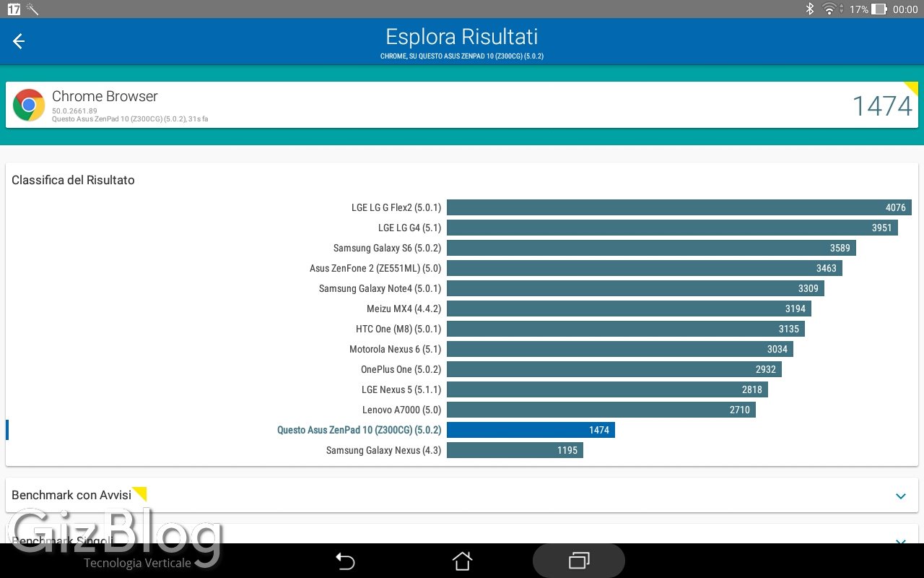Select the highlighted ZenPad 10 bar 1474

(x=531, y=430)
